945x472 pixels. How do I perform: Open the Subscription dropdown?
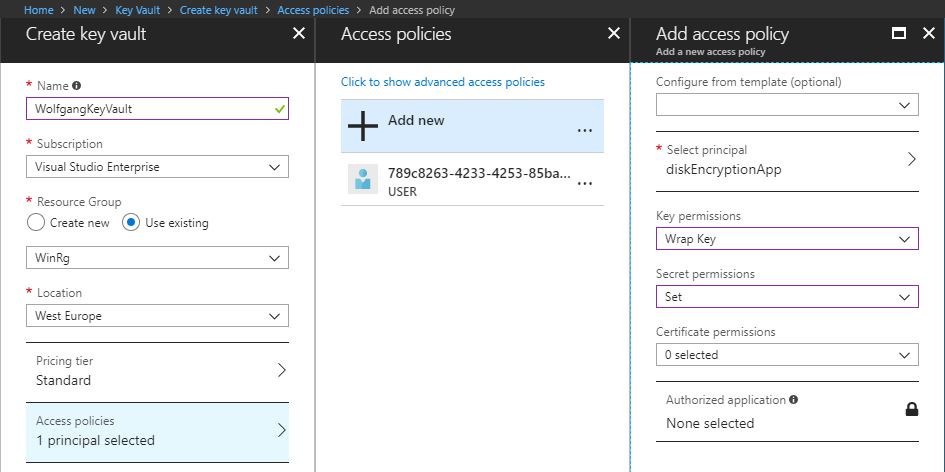point(157,166)
